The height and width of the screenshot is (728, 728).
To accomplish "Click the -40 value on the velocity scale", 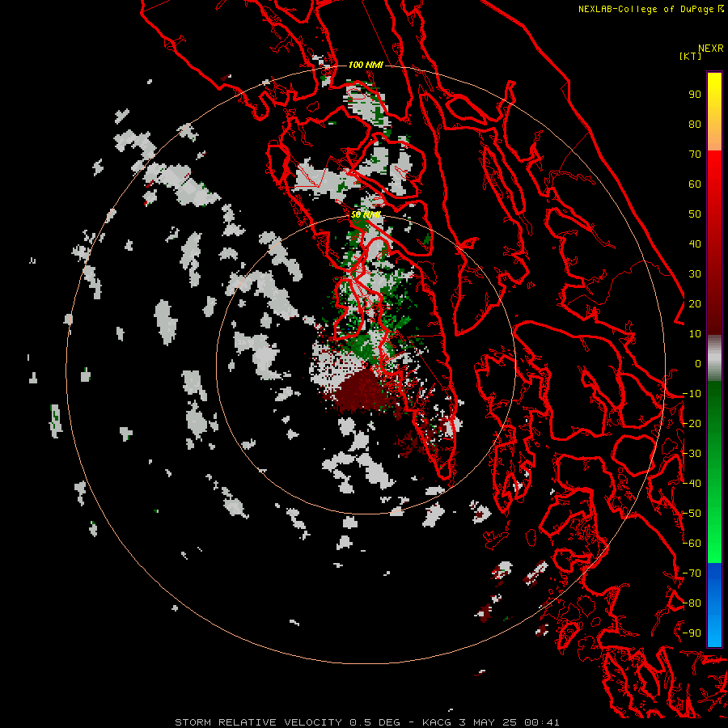I will [692, 484].
